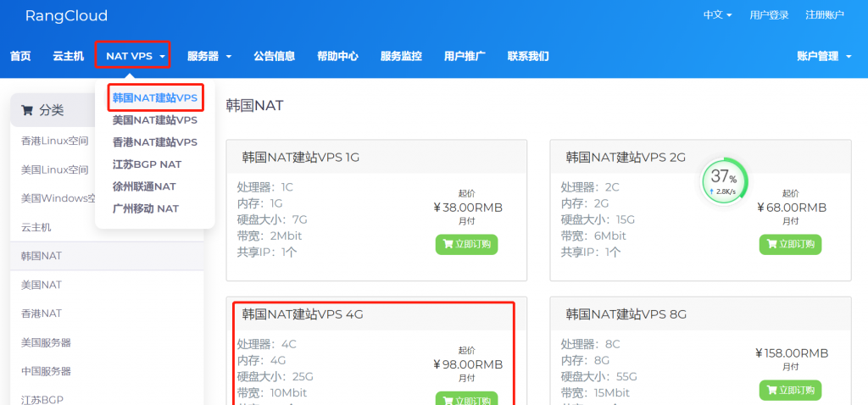Select 徐州联通NAT from dropdown
Image resolution: width=868 pixels, height=405 pixels.
(144, 186)
